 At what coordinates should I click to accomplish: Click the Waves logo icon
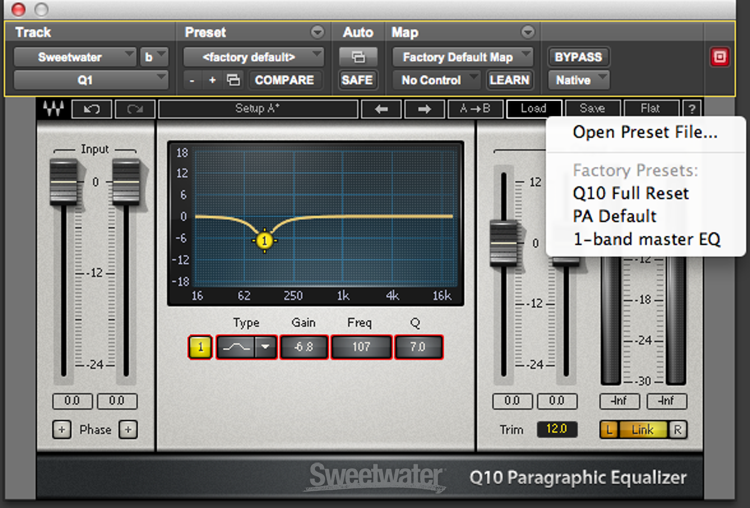click(x=53, y=109)
